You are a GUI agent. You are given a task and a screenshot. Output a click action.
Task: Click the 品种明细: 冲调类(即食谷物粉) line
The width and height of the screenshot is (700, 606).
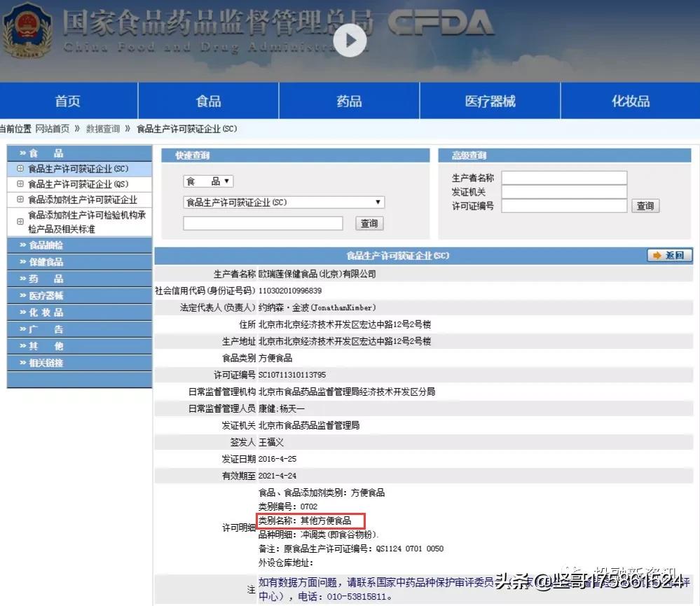(319, 535)
